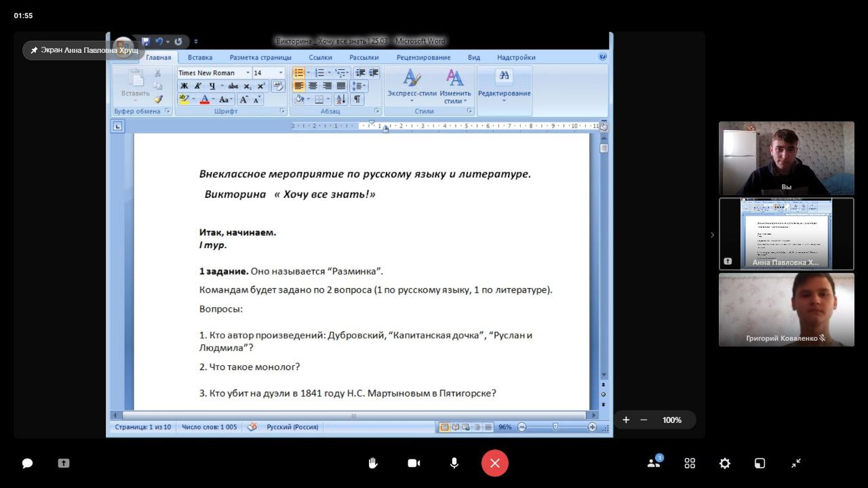Screen dimensions: 868x488
Task: Open the meeting chat bubble
Action: [28, 463]
